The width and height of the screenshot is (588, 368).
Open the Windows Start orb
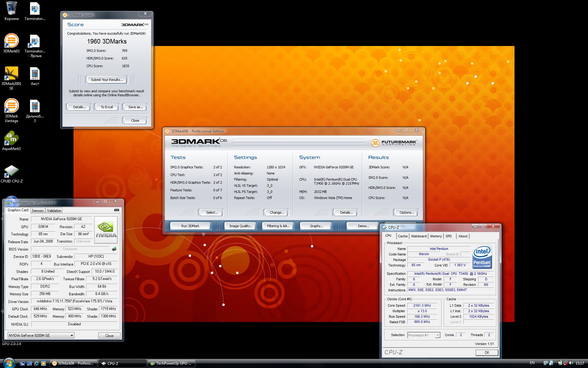tap(8, 363)
